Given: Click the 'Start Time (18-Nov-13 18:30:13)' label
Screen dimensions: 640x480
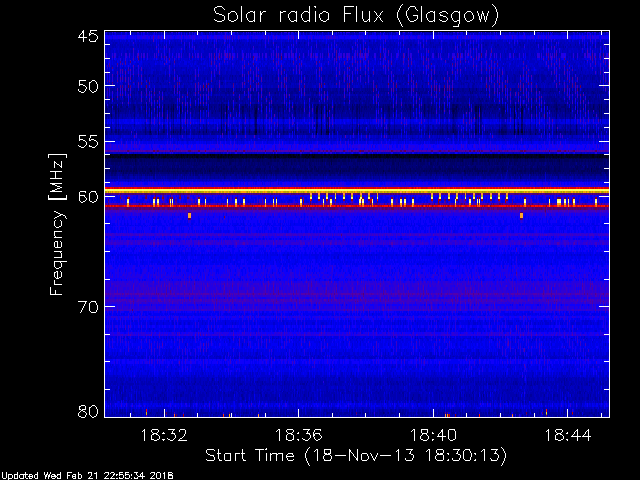Looking at the screenshot, I should (356, 456).
